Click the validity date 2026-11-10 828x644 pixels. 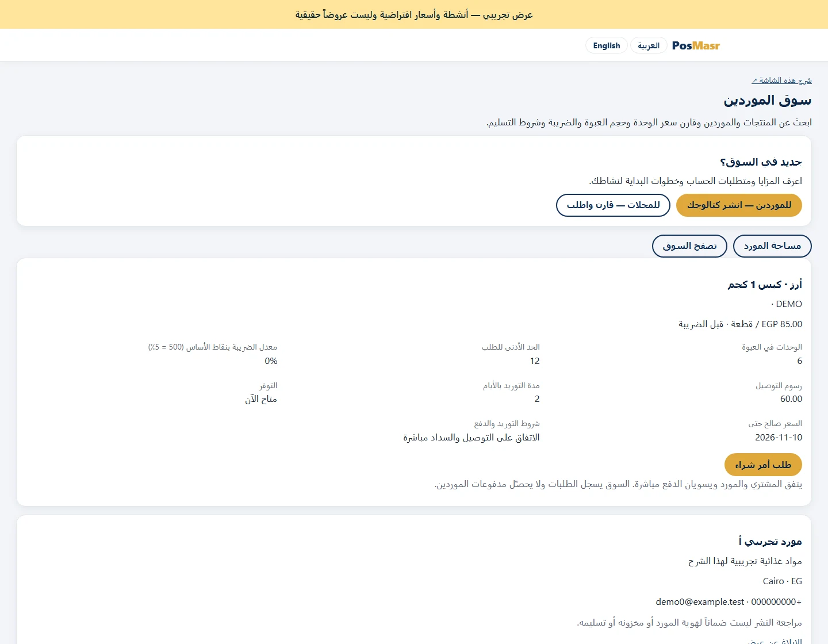tap(779, 438)
